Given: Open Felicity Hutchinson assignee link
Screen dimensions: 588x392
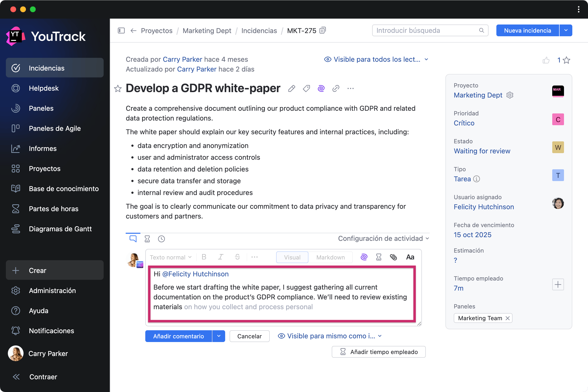Looking at the screenshot, I should point(484,207).
